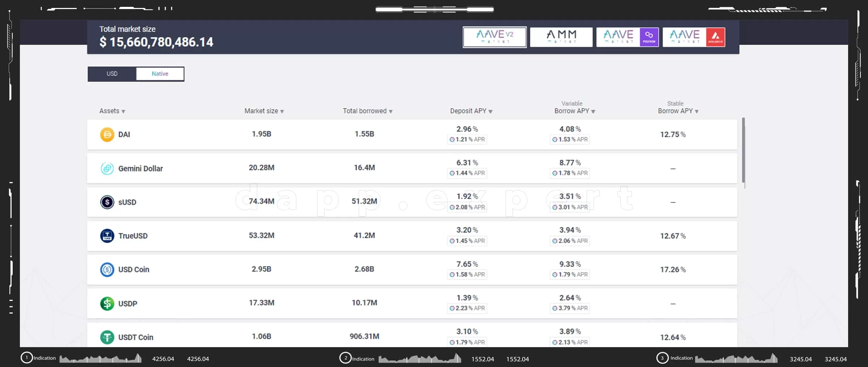The image size is (868, 367).
Task: Click USDP borrow APR reward icon
Action: tap(555, 308)
